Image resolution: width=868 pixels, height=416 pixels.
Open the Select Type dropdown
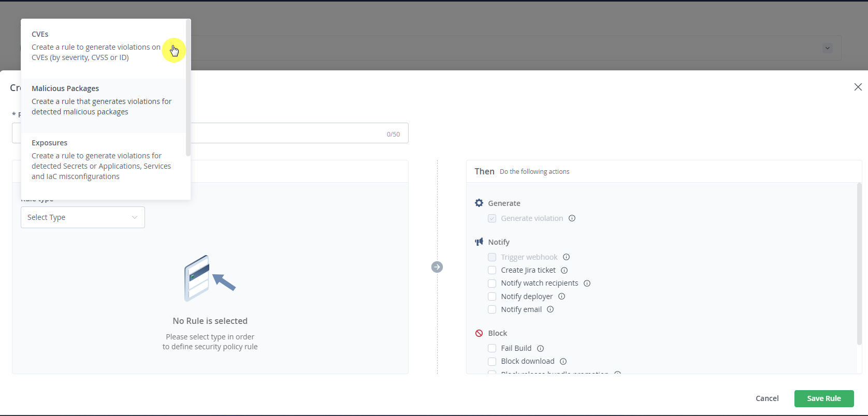(83, 217)
